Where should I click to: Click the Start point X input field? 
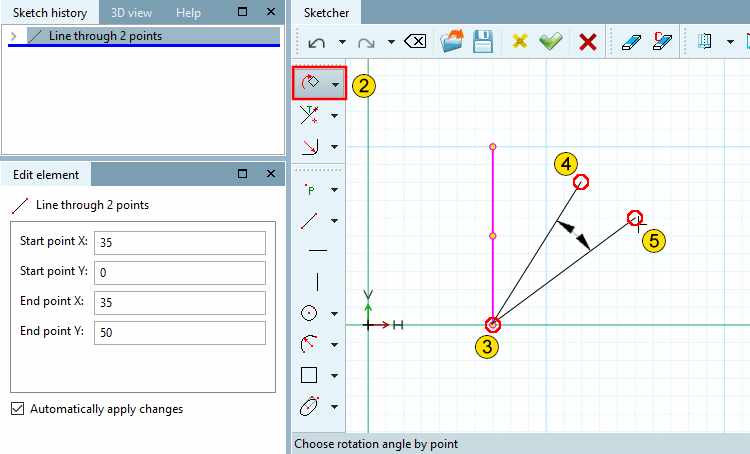click(180, 243)
